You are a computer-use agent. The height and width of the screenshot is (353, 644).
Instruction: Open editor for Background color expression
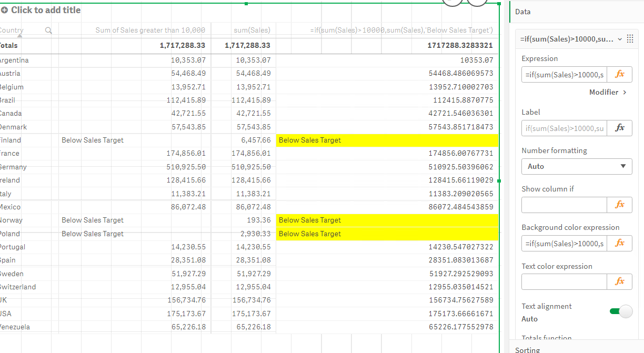[620, 243]
